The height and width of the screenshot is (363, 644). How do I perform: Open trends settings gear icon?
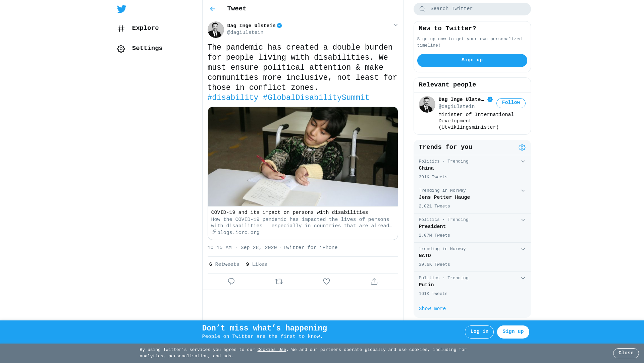pos(522,147)
